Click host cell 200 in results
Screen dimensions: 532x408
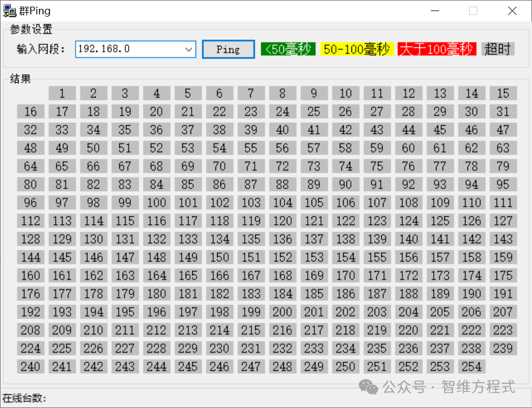282,312
